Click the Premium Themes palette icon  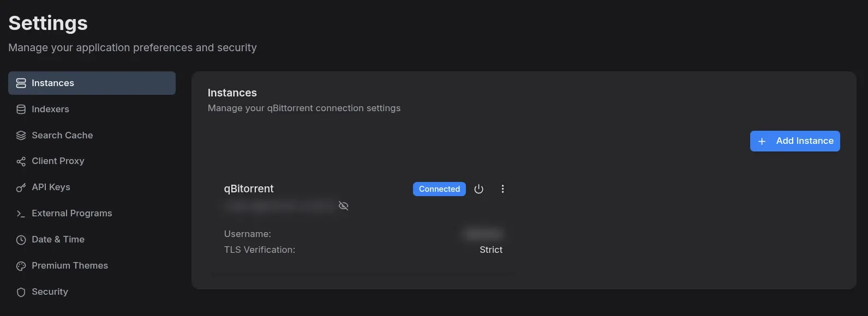21,266
